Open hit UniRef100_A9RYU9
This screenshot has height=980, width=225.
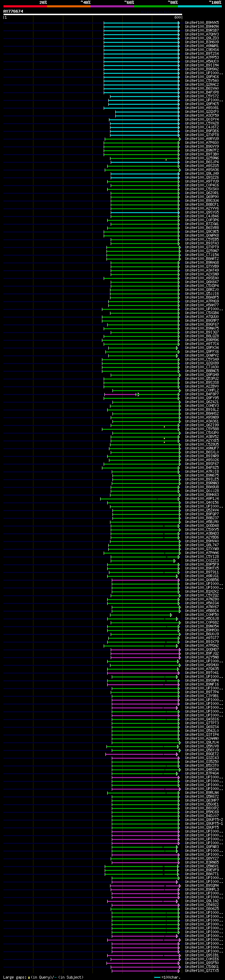coord(202,139)
